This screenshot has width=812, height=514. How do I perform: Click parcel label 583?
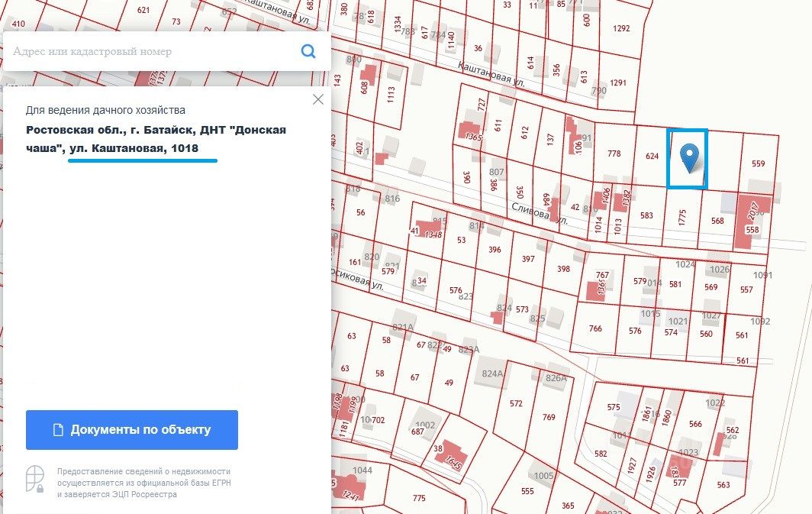[x=646, y=215]
